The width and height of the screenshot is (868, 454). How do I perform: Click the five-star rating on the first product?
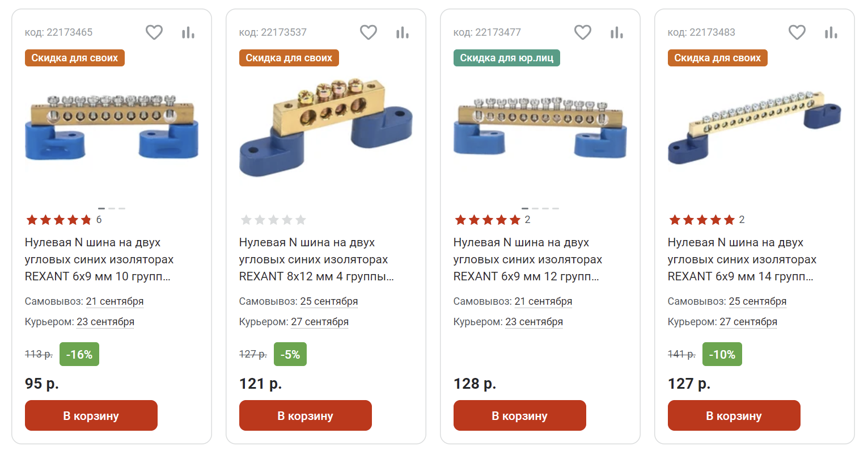coord(58,220)
